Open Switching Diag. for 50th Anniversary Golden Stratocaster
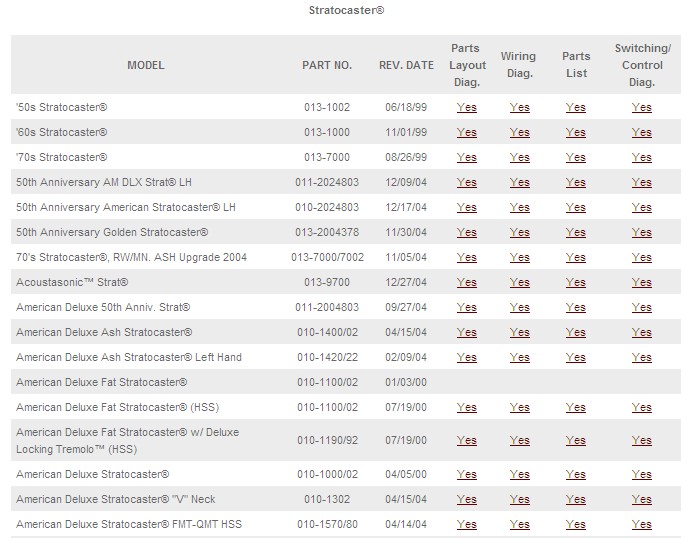 click(641, 232)
